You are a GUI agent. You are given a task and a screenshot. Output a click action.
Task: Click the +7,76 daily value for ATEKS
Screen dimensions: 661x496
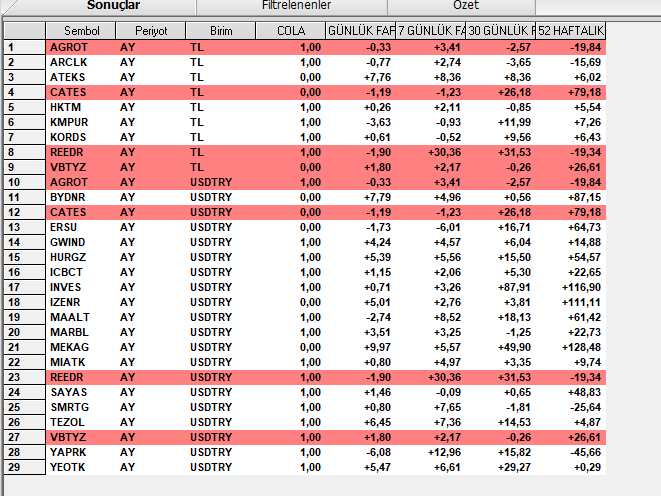pos(377,78)
